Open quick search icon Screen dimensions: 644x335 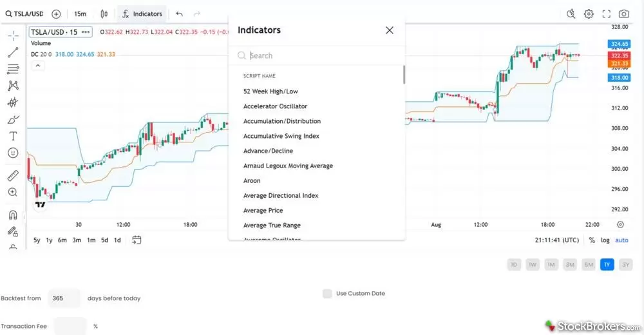(x=571, y=14)
